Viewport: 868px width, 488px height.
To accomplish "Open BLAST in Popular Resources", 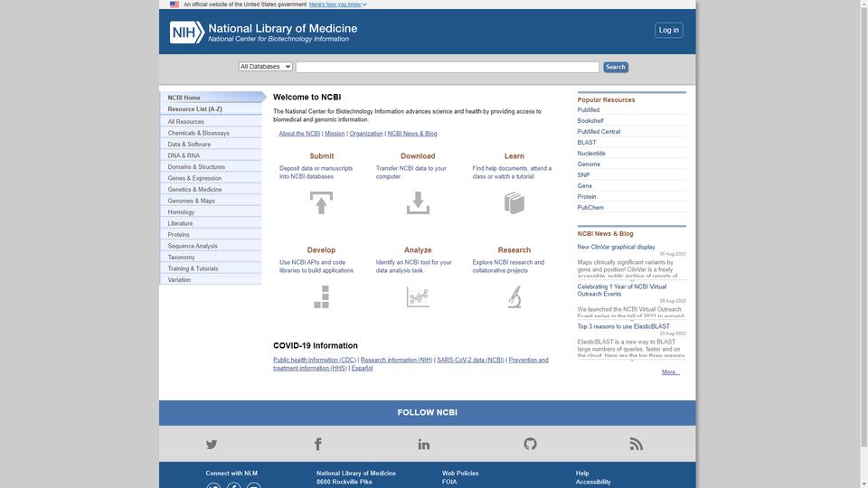I will [x=587, y=142].
